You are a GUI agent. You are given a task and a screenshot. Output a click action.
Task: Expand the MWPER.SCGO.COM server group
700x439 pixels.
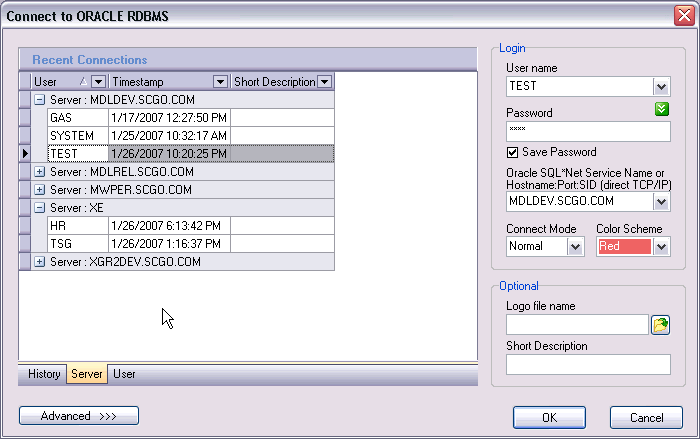coord(40,190)
